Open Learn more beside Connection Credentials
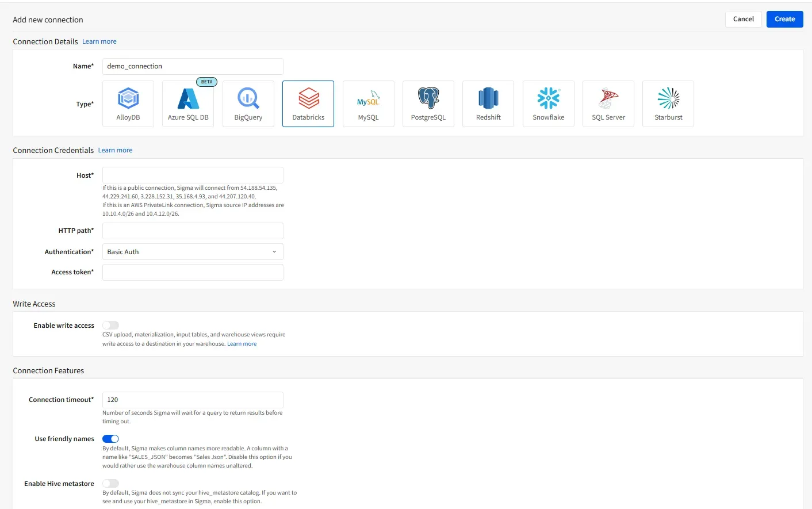The width and height of the screenshot is (812, 509). pyautogui.click(x=115, y=150)
